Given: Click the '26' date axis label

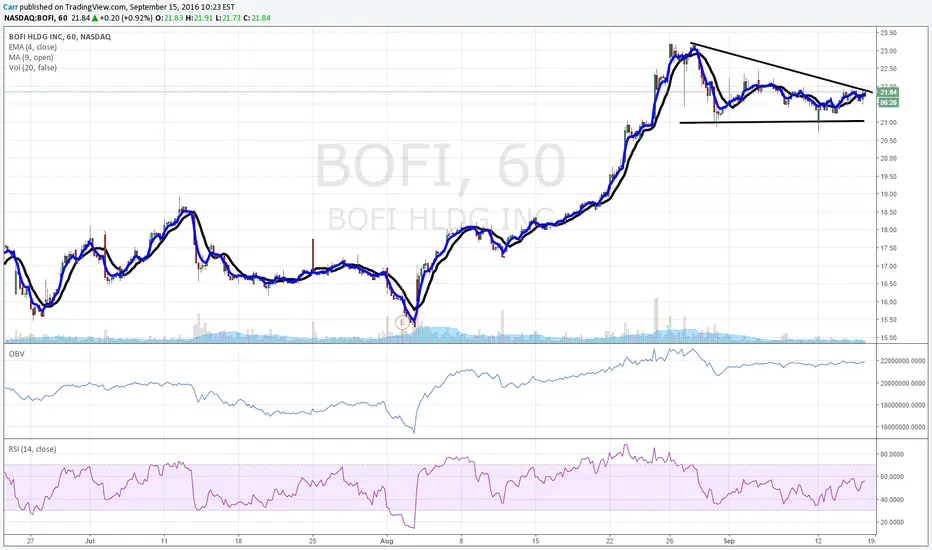Looking at the screenshot, I should 670,541.
